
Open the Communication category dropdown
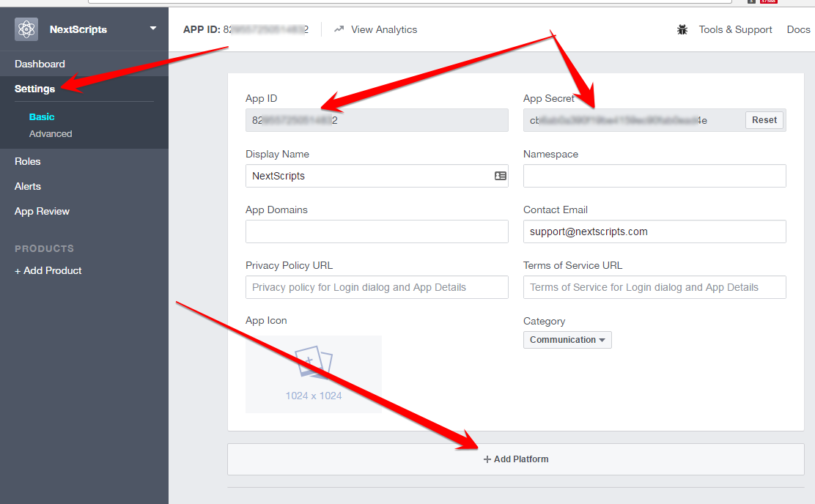(567, 340)
